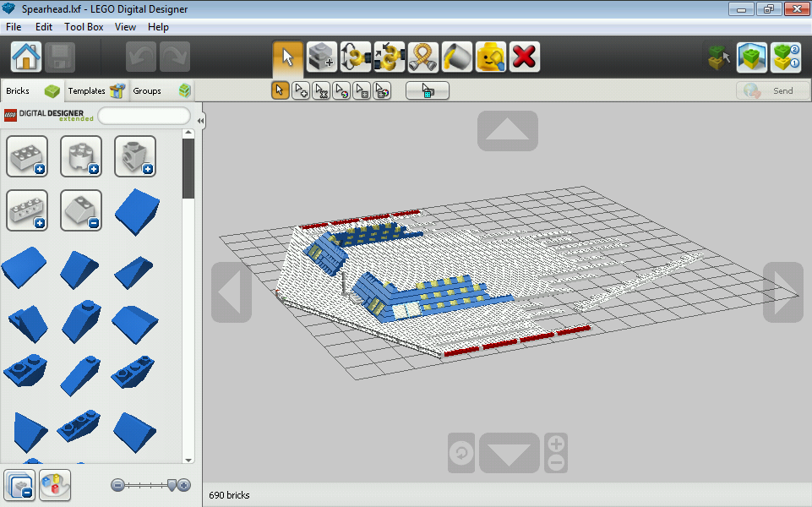Expand the basic 2x4 brick category
Viewport: 812px width, 507px height.
(x=27, y=156)
